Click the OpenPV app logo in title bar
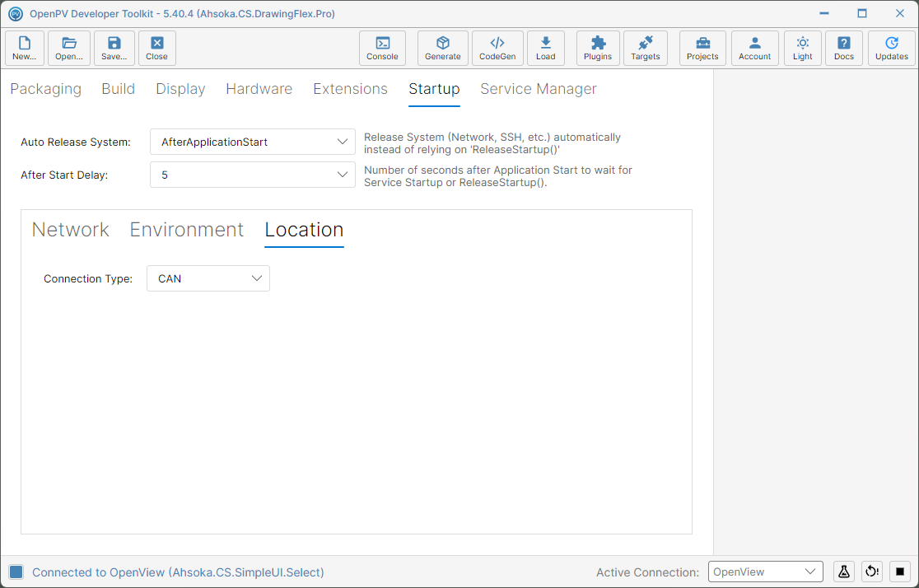The width and height of the screenshot is (919, 588). (16, 13)
